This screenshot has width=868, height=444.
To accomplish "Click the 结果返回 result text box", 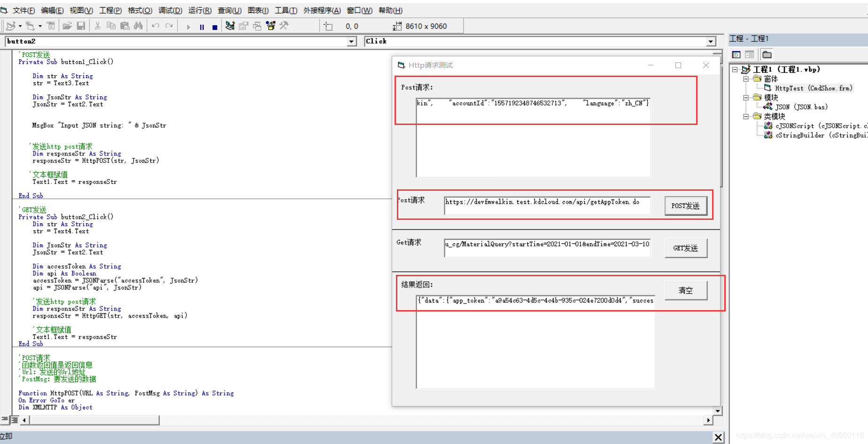I will coord(535,342).
